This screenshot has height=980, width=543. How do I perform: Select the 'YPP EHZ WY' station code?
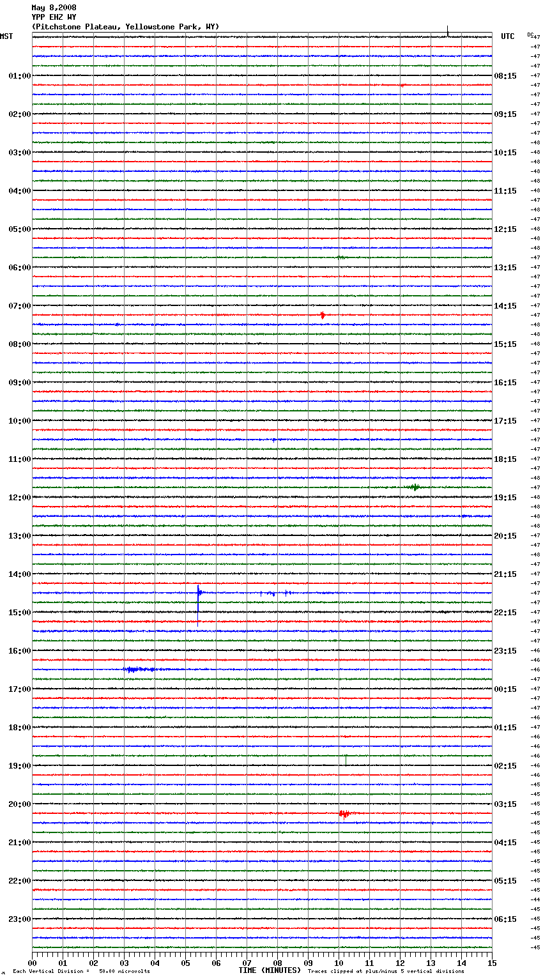tap(54, 17)
